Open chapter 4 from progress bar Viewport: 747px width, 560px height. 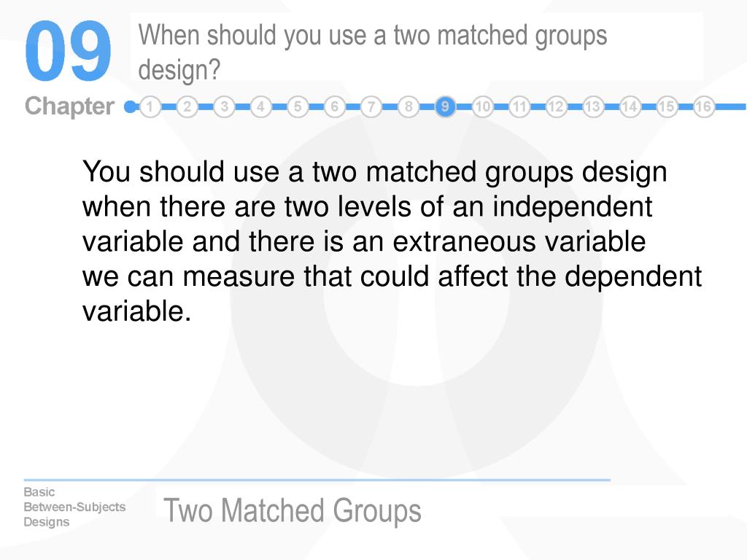coord(260,106)
